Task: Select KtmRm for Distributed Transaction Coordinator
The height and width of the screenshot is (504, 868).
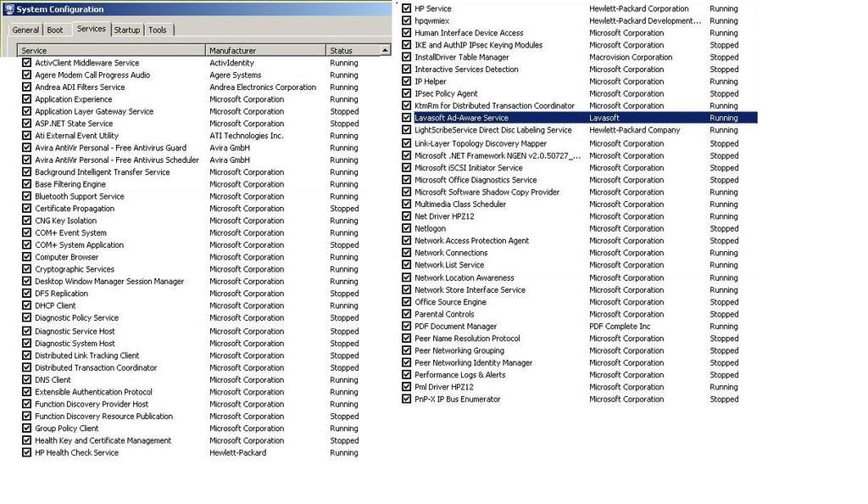Action: [x=495, y=106]
